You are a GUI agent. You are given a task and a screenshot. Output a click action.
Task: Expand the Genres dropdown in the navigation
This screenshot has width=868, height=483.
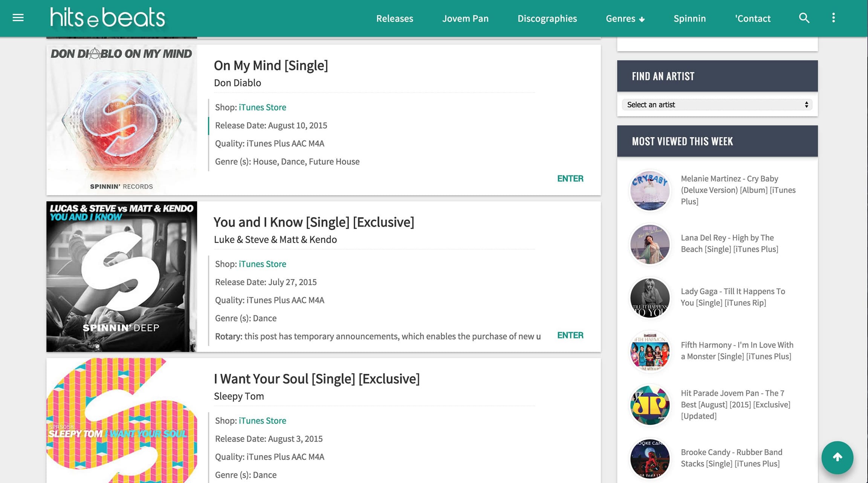625,18
